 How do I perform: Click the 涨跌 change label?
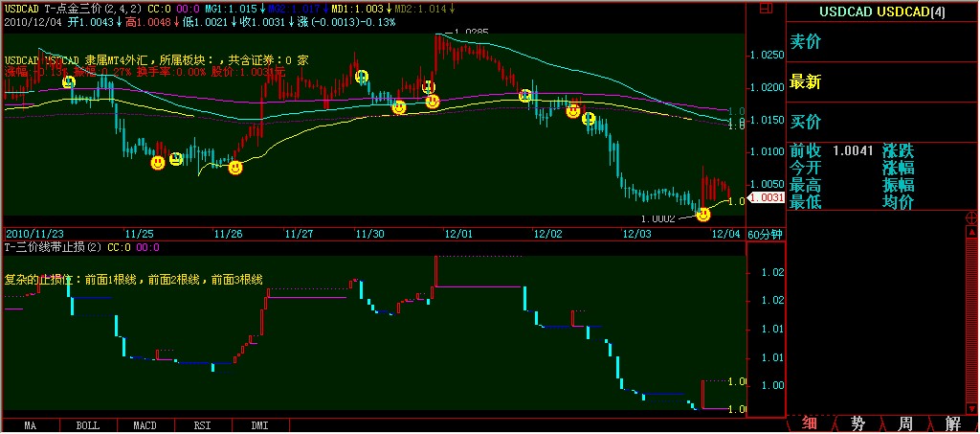(899, 150)
